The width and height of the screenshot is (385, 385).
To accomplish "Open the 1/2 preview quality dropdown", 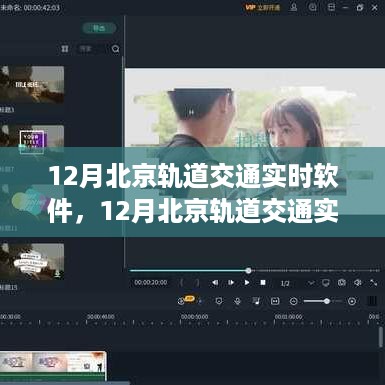I will tap(296, 283).
